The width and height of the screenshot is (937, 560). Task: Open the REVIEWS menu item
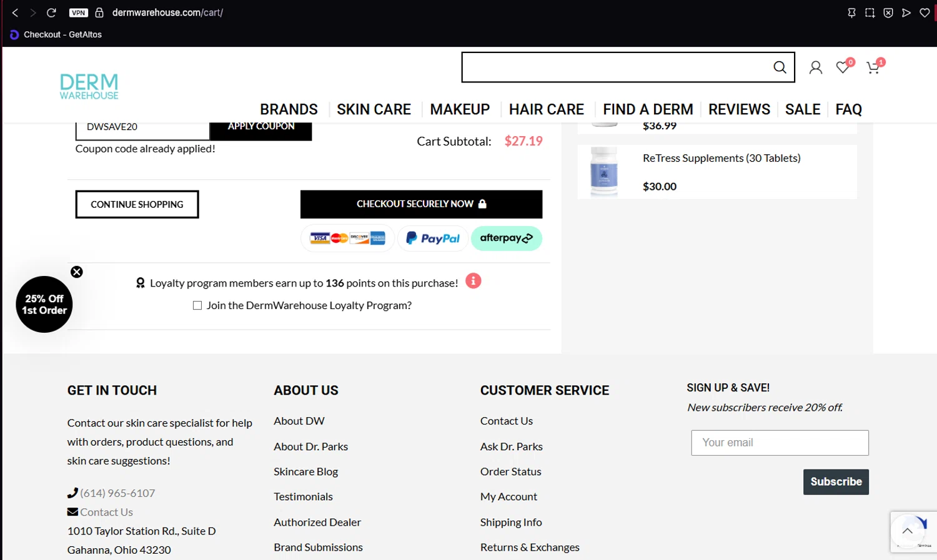(x=739, y=110)
